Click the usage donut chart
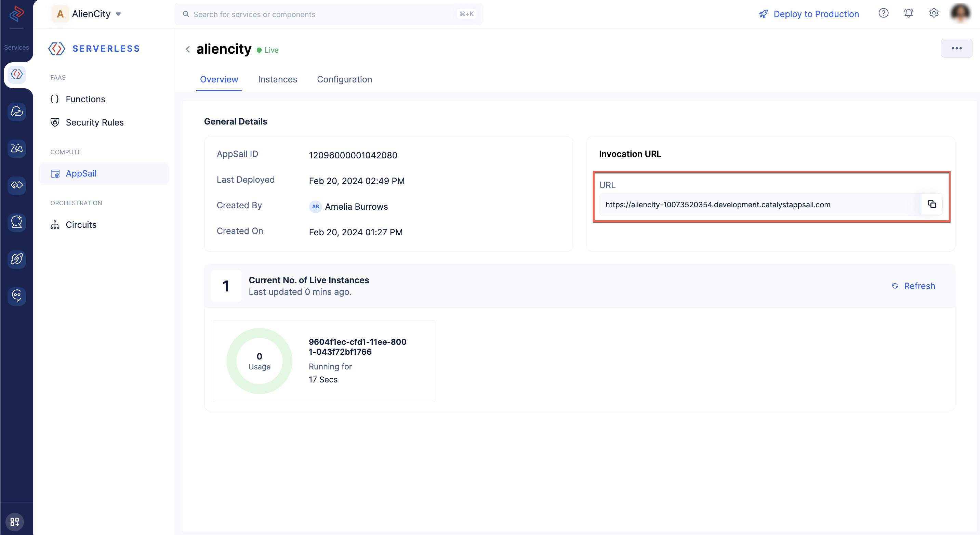Screen dimensions: 980x535 [260, 361]
